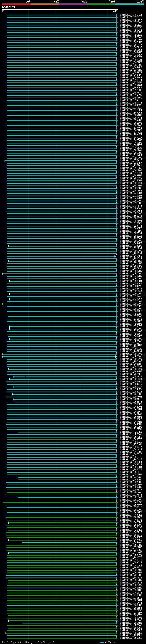Select hit label UniRef100_A5K1Y3
The height and width of the screenshot is (644, 146).
click(131, 583)
